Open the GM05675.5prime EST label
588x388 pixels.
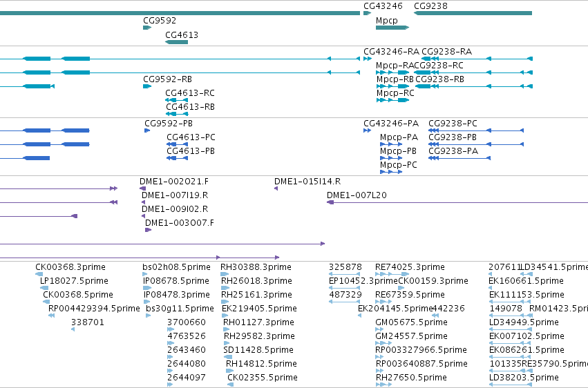pyautogui.click(x=411, y=322)
